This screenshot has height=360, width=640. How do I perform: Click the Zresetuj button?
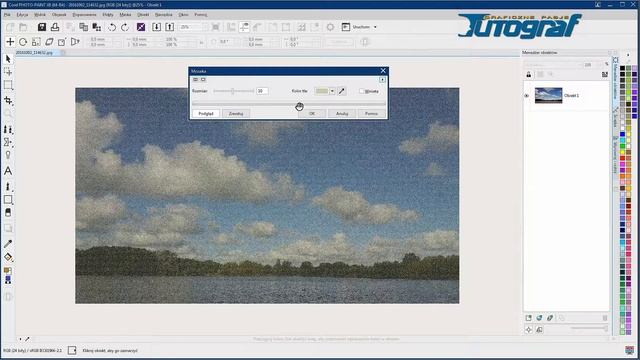coord(236,113)
